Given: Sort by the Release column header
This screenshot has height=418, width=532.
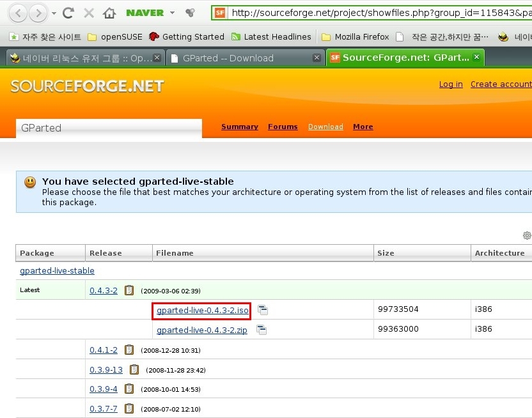Looking at the screenshot, I should click(119, 253).
